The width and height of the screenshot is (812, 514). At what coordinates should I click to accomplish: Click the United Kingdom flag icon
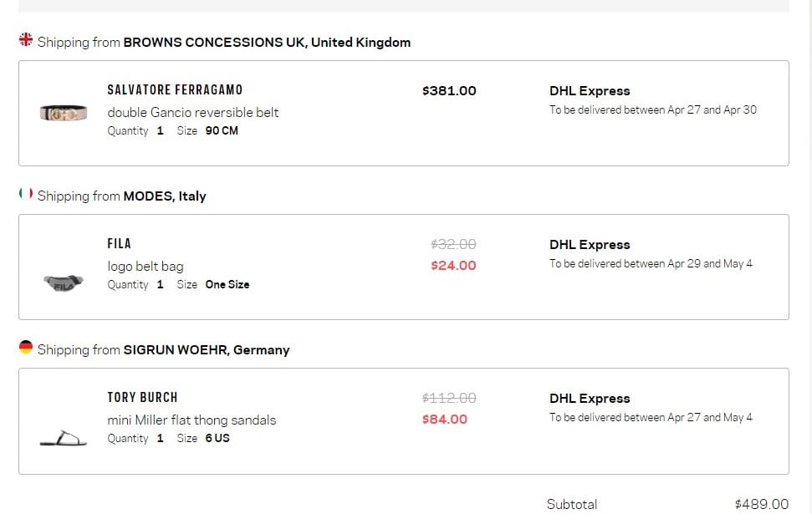pyautogui.click(x=26, y=39)
